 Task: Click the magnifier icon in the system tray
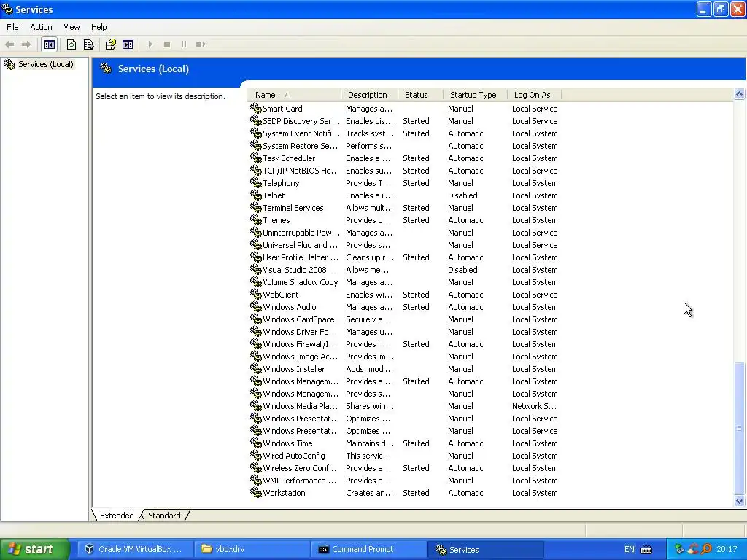pos(706,549)
